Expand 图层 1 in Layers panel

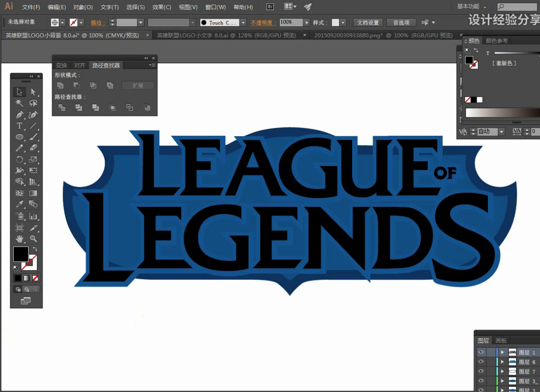pos(503,352)
